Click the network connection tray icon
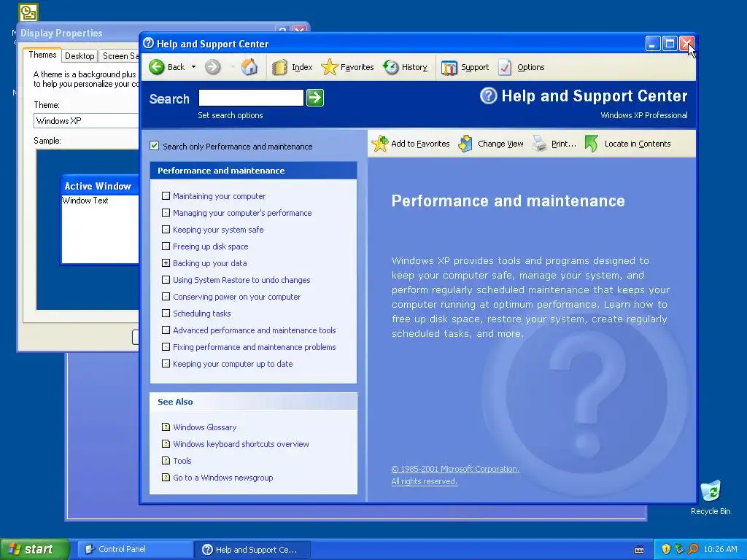Viewport: 747px width, 560px height. point(679,549)
